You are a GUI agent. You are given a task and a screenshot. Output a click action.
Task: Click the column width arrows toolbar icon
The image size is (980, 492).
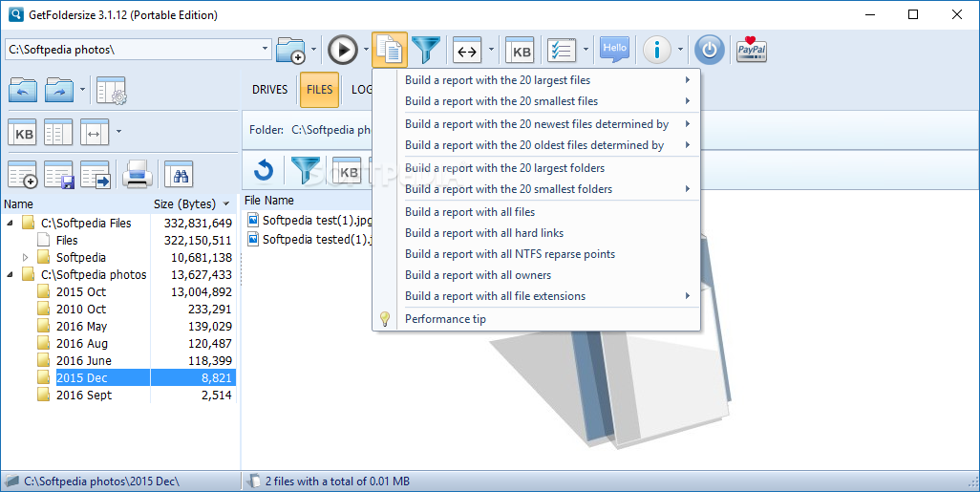pyautogui.click(x=467, y=51)
